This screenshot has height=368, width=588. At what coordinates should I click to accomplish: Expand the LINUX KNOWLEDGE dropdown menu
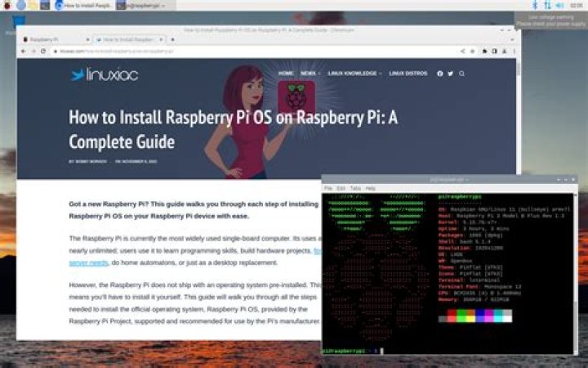click(x=354, y=74)
